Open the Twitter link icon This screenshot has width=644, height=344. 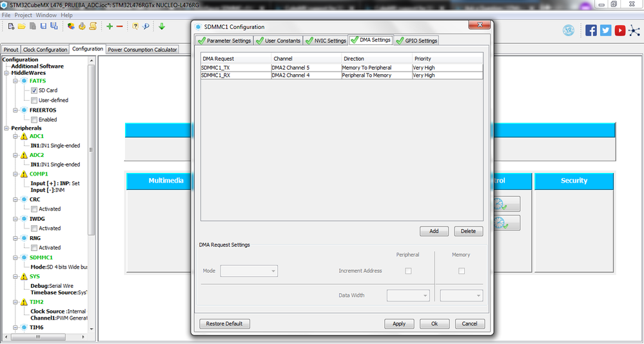click(606, 30)
